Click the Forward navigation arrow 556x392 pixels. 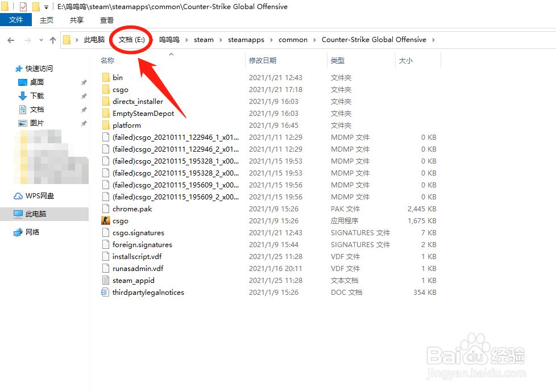(27, 40)
